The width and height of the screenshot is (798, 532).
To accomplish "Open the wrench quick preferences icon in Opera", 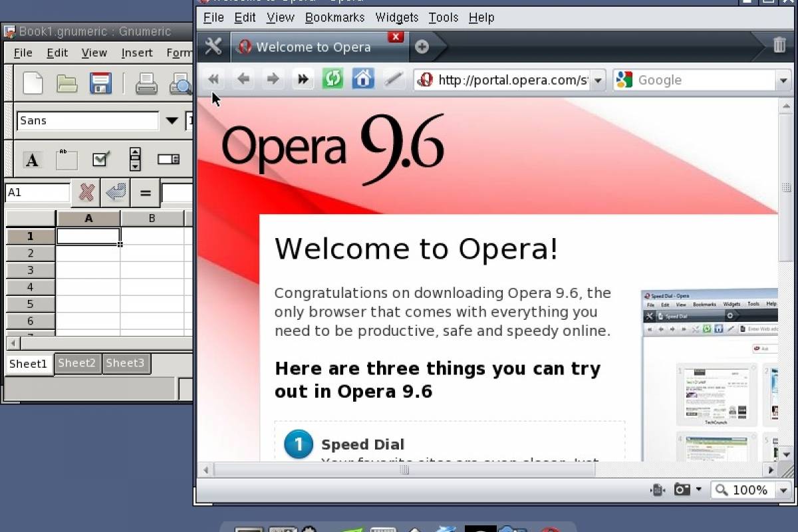I will point(213,47).
